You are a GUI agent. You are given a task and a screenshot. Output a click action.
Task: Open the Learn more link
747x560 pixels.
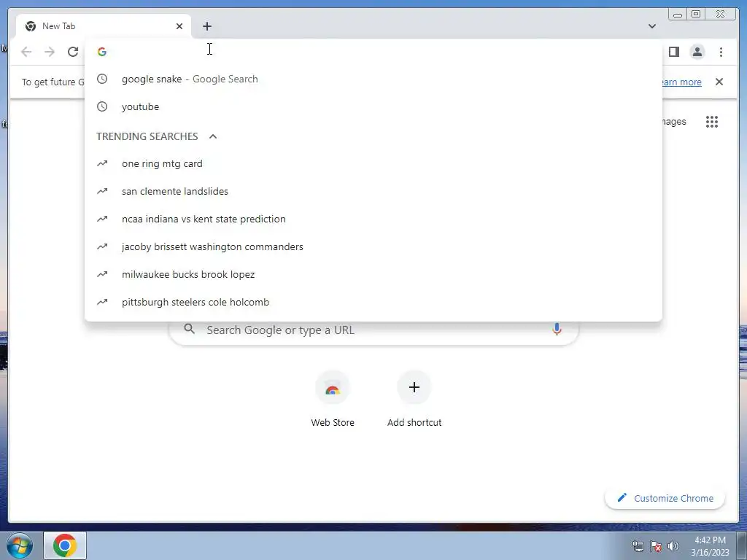pyautogui.click(x=681, y=82)
